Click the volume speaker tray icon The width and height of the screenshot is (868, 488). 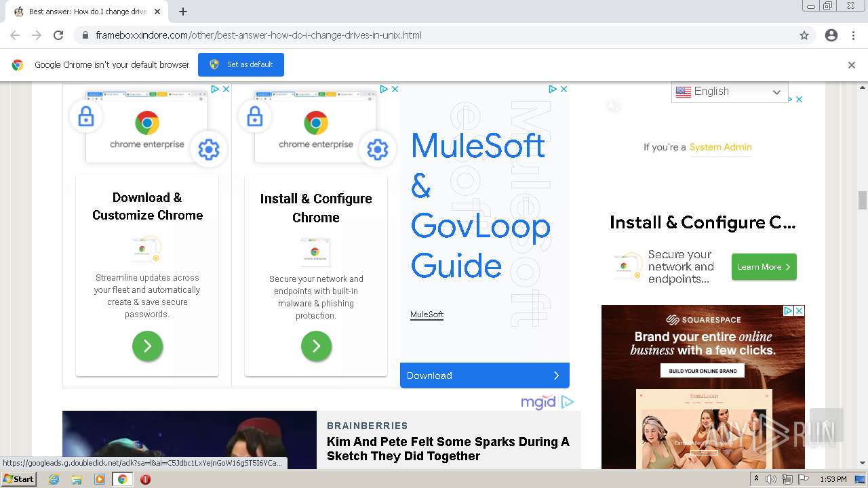click(x=771, y=479)
